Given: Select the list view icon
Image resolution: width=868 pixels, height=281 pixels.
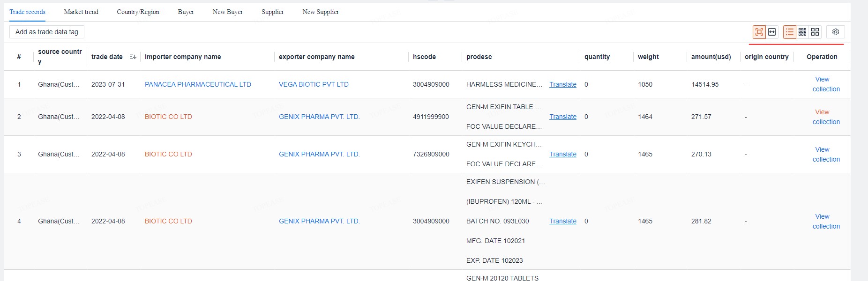Looking at the screenshot, I should (790, 32).
